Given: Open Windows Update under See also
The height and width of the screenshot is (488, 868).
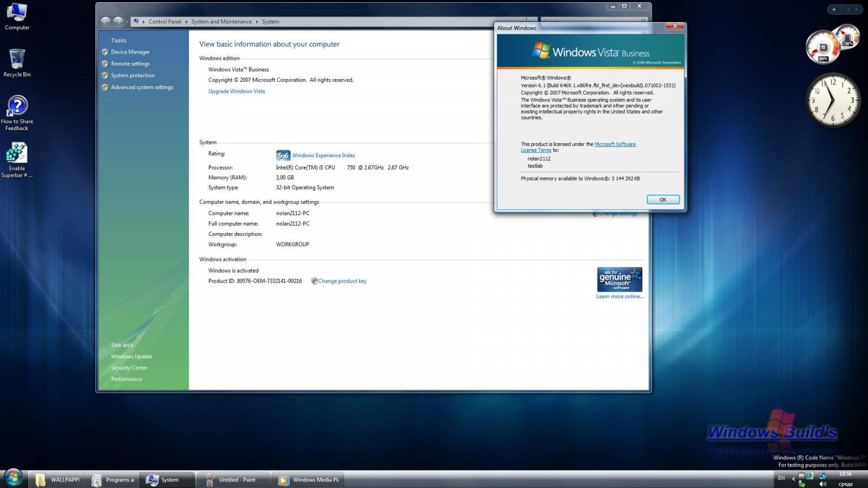Looking at the screenshot, I should click(131, 357).
